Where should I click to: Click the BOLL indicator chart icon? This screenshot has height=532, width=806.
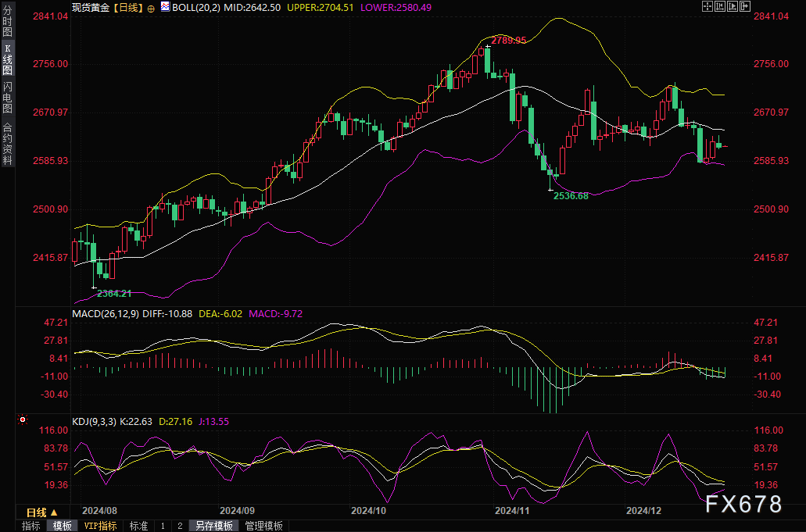point(165,7)
